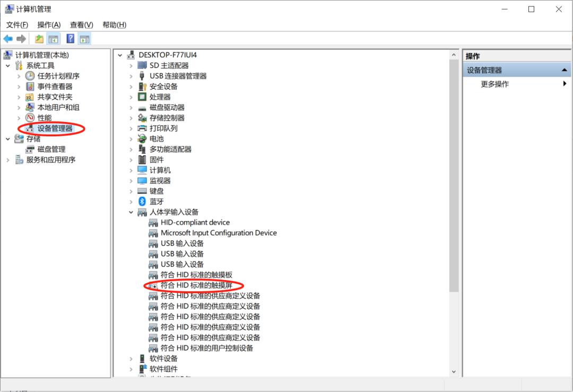Click the back navigation arrow in the toolbar
Image resolution: width=573 pixels, height=392 pixels.
[8, 38]
